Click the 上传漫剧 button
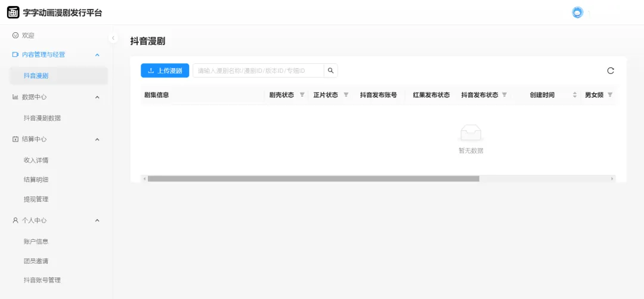The image size is (644, 299). tap(165, 70)
